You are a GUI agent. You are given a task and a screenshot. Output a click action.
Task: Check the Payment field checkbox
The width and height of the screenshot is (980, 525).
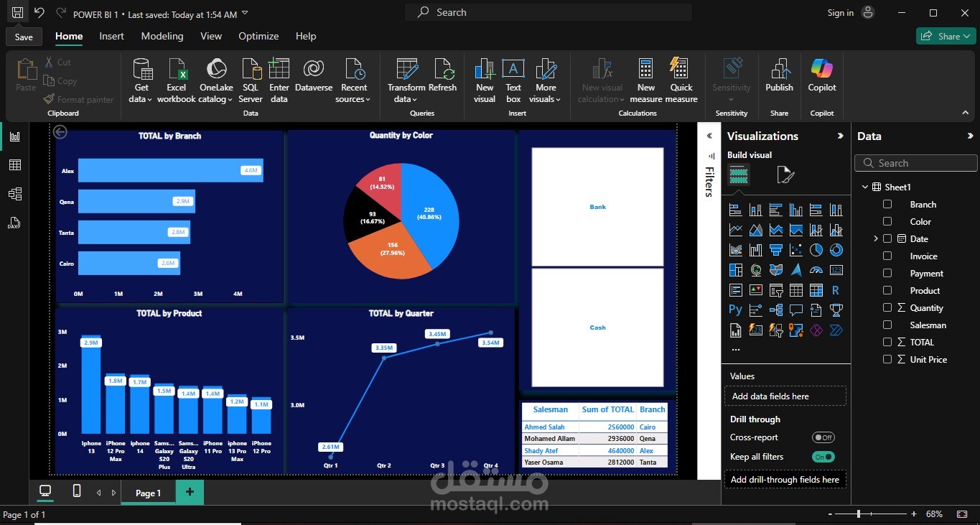pyautogui.click(x=887, y=274)
